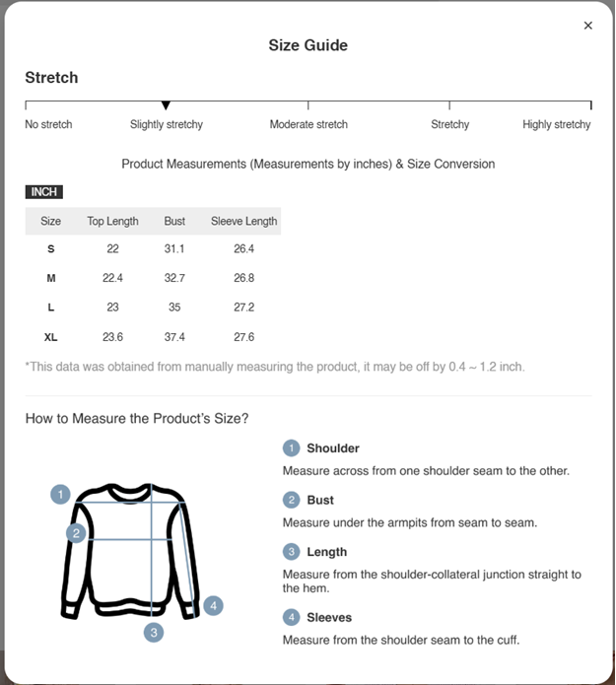Image resolution: width=616 pixels, height=685 pixels.
Task: Select the Top Length column header
Action: 112,221
